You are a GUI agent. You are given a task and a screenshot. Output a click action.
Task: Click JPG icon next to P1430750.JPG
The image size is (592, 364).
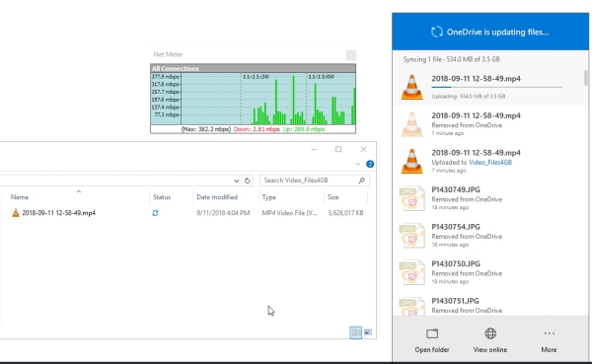[411, 272]
